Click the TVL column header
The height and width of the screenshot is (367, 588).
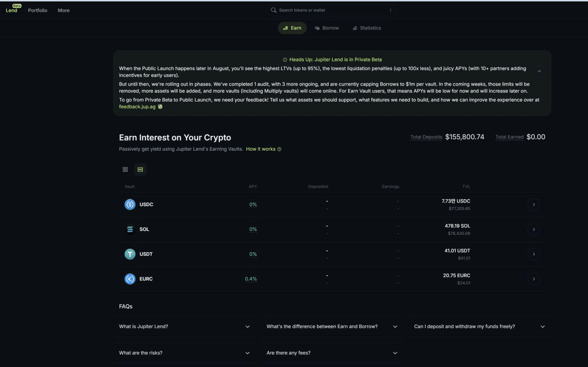466,186
